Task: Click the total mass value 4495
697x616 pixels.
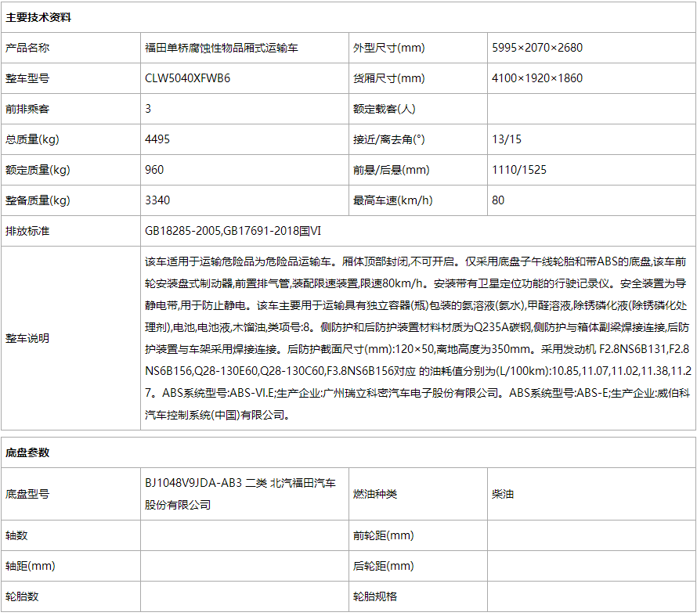Action: point(157,139)
